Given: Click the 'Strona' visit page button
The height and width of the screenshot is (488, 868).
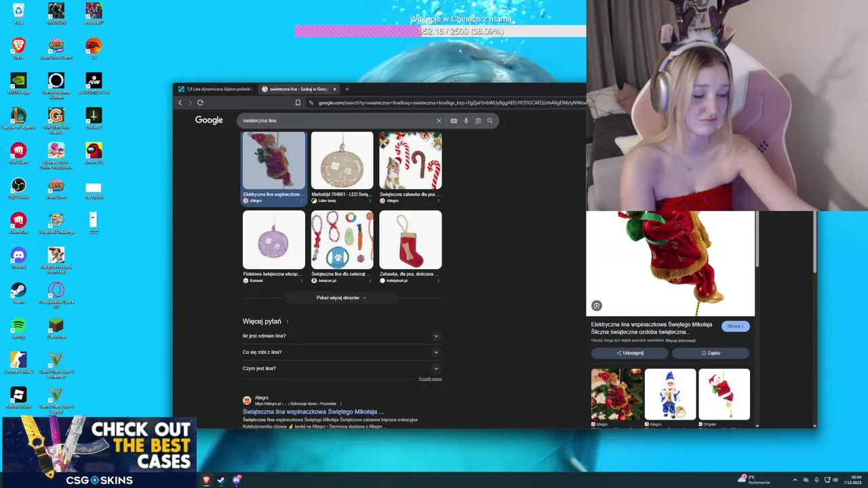Looking at the screenshot, I should [736, 326].
